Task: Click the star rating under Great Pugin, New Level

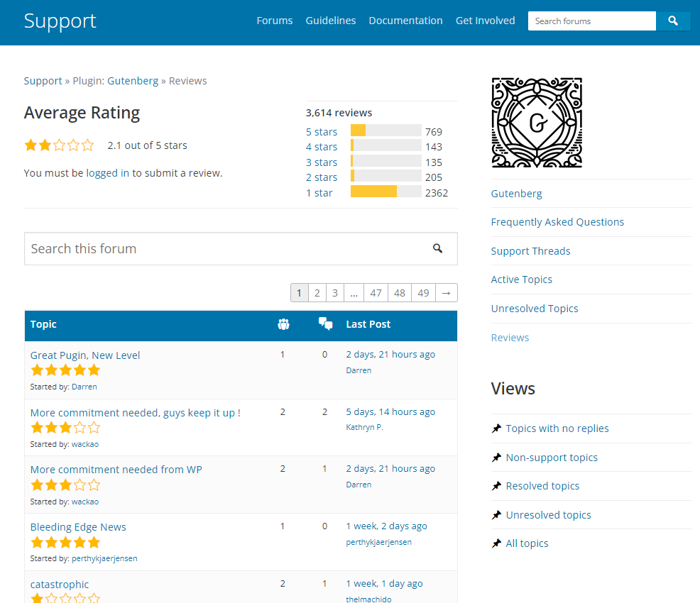Action: (65, 370)
